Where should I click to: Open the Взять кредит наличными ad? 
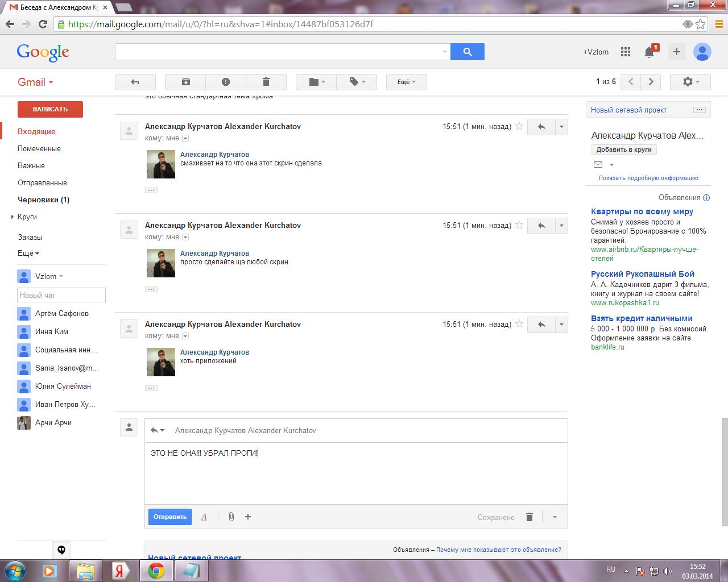pyautogui.click(x=642, y=318)
